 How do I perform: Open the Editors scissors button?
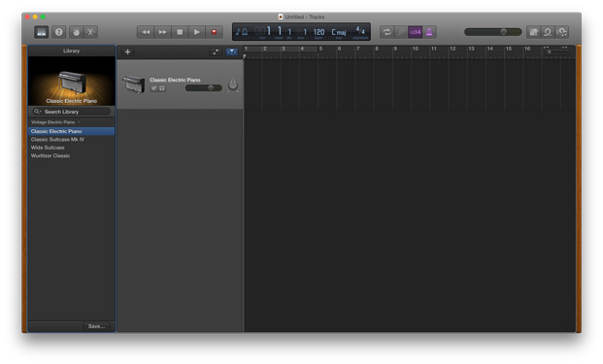pos(90,32)
